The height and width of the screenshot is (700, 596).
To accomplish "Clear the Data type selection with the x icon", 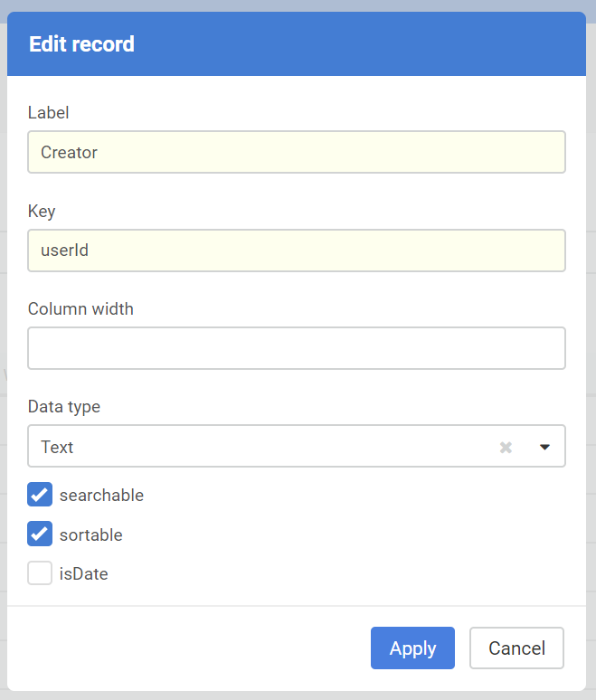I will (x=506, y=447).
